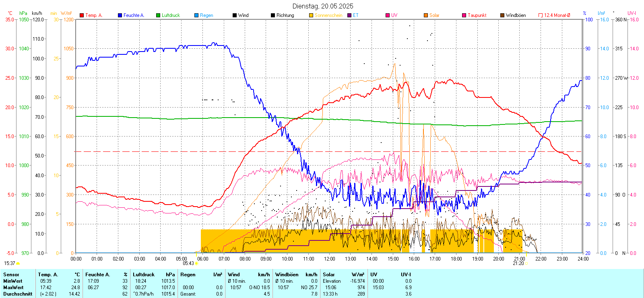Click the brown Windböen legend square
The height and width of the screenshot is (298, 644).
[502, 15]
